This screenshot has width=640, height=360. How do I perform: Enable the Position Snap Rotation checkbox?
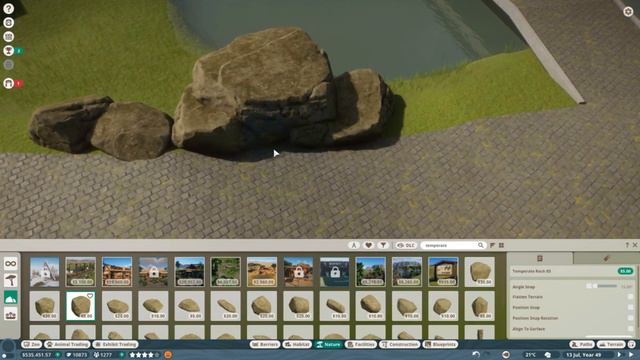point(631,318)
